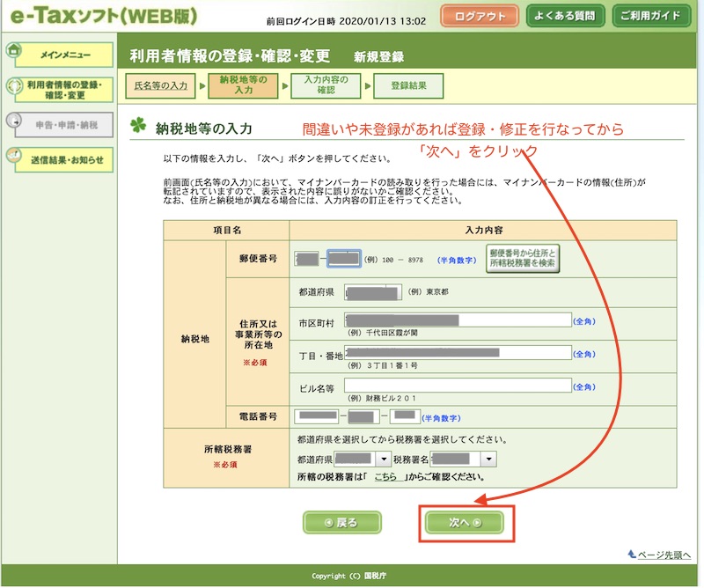Click the second postal code field
The height and width of the screenshot is (588, 704).
[x=343, y=259]
